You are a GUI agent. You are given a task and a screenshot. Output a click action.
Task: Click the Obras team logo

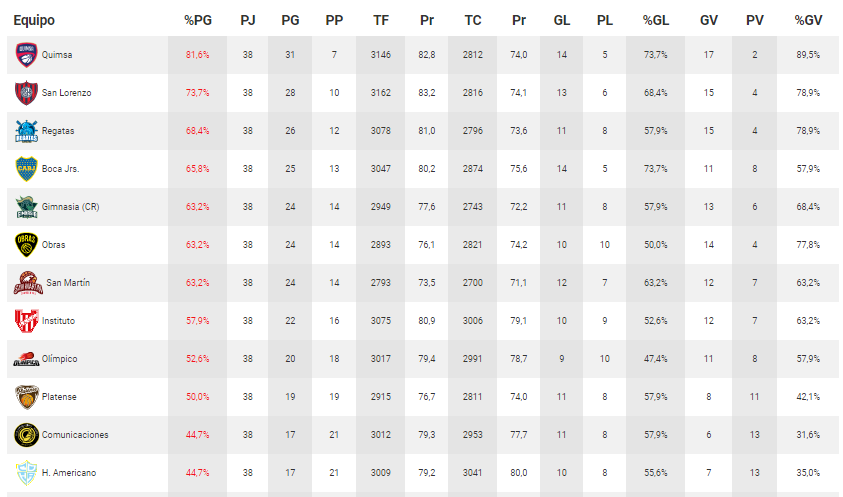point(27,245)
